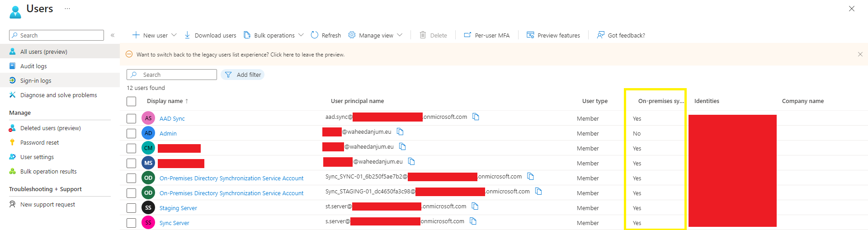Viewport: 868px width, 230px height.
Task: Check the Sync_STAGING-01 service account checkbox
Action: point(132,193)
